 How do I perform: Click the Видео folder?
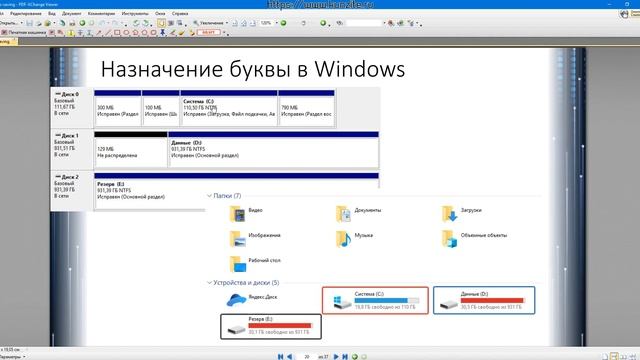point(246,213)
